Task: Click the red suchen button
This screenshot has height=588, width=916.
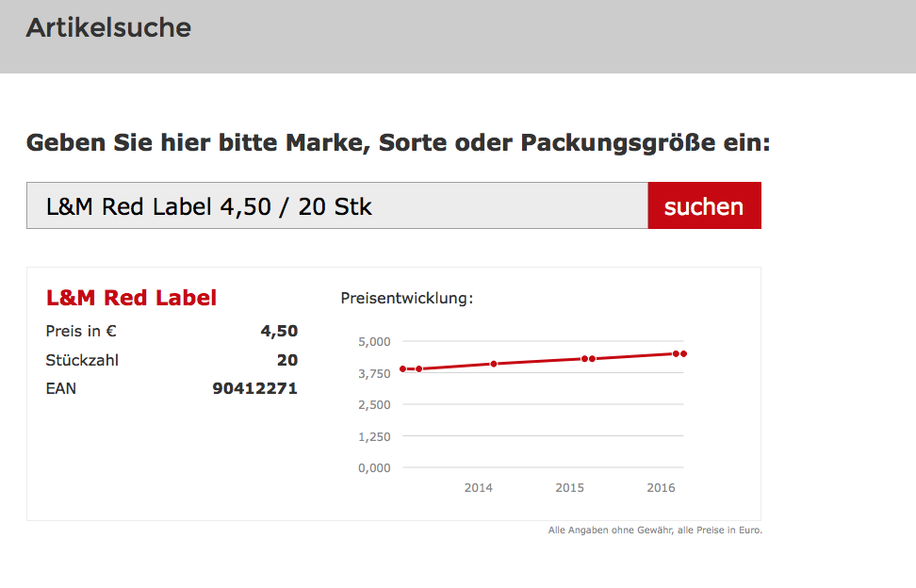Action: [x=705, y=205]
